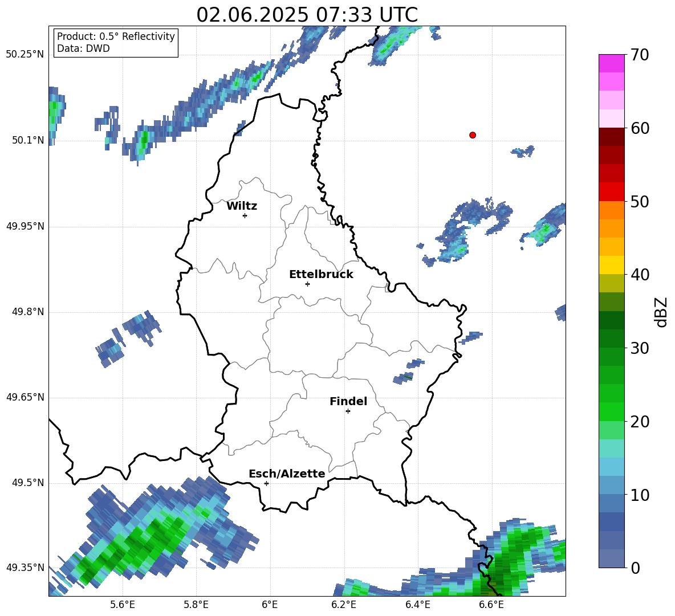675x616 pixels.
Task: Click the 49.95°N latitude label
Action: point(25,226)
